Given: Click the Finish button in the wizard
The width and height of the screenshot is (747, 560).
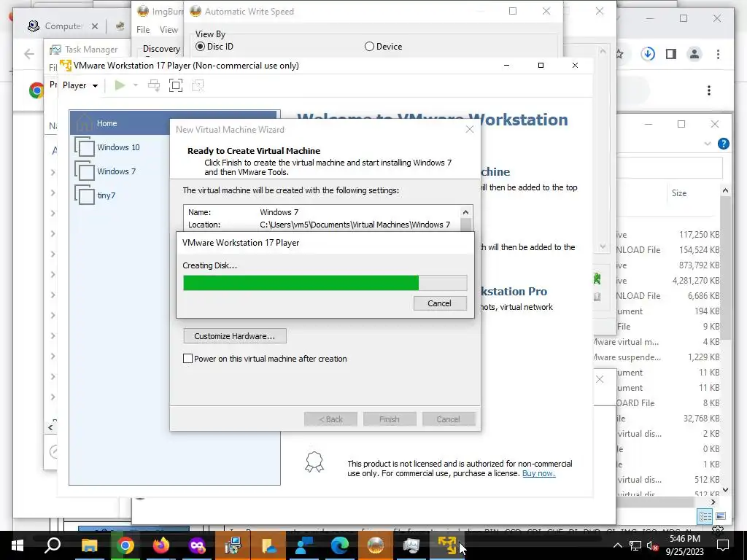Looking at the screenshot, I should tap(390, 419).
